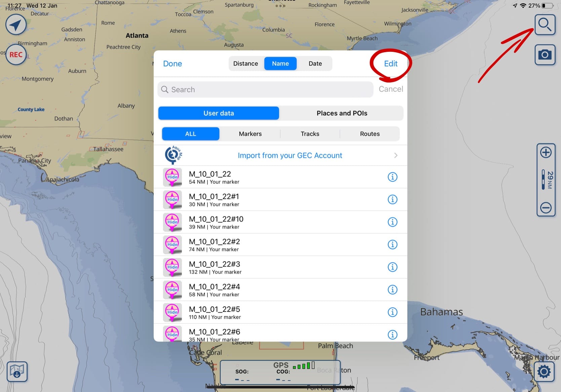Viewport: 561px width, 392px height.
Task: Click into the Search field
Action: pyautogui.click(x=266, y=90)
